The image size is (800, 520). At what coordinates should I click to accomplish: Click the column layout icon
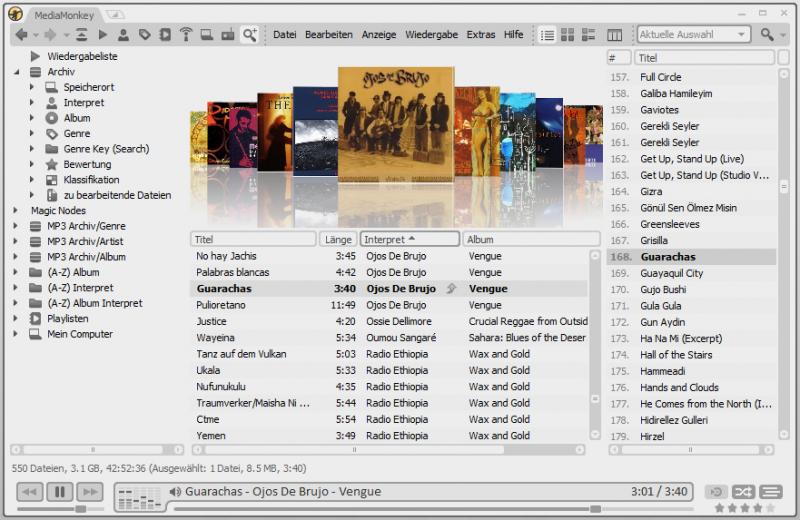coord(614,35)
